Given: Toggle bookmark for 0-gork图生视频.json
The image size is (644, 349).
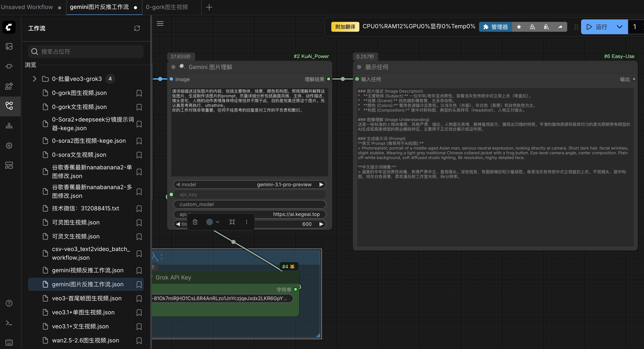Looking at the screenshot, I should tap(139, 93).
